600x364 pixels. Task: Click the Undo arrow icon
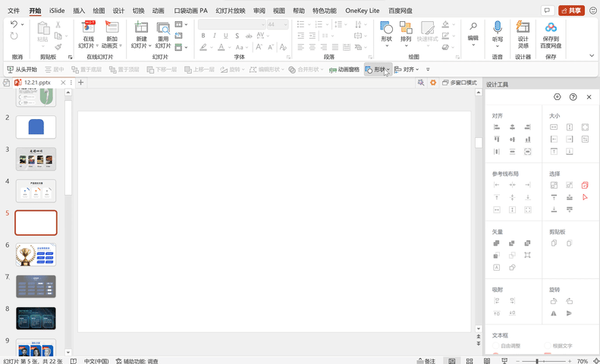(14, 24)
